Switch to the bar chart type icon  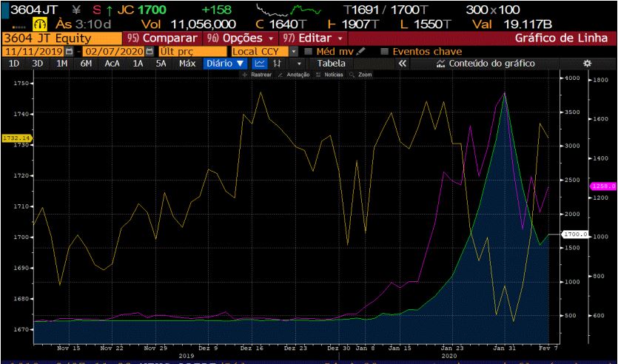tap(277, 64)
